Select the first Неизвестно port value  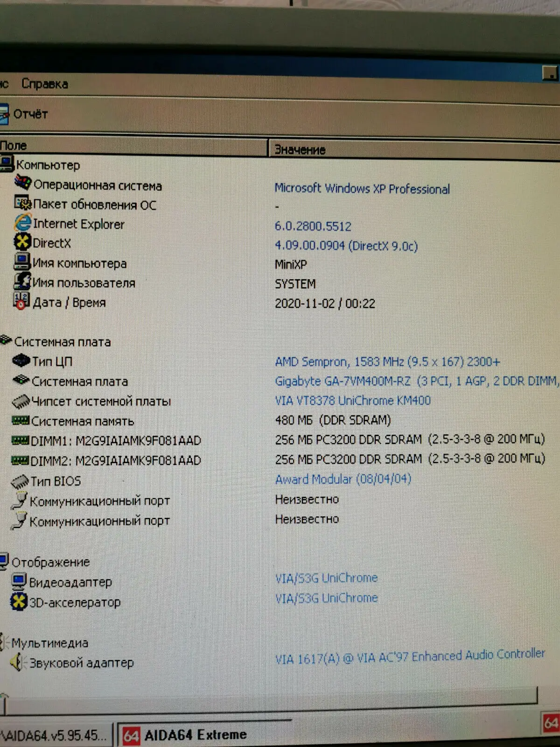(307, 500)
